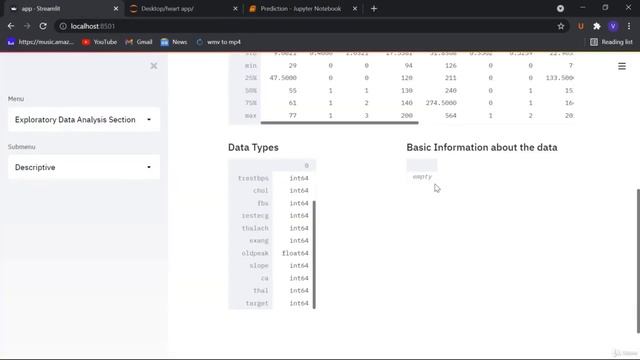Click the min row label in describe table
This screenshot has width=640, height=360.
pyautogui.click(x=251, y=65)
